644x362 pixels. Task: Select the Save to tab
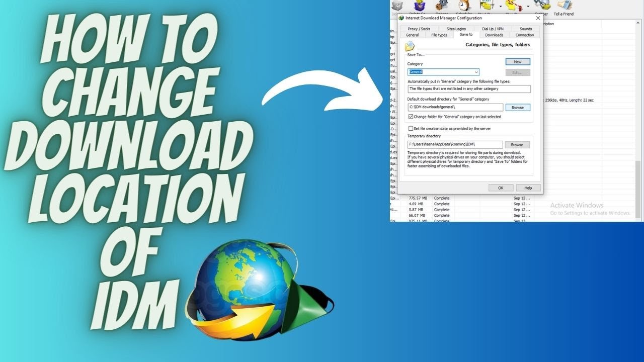tap(466, 35)
